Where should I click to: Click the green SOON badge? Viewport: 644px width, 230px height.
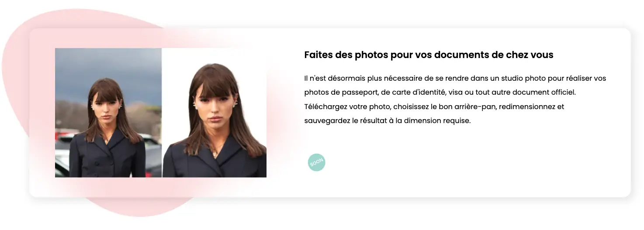tap(316, 162)
